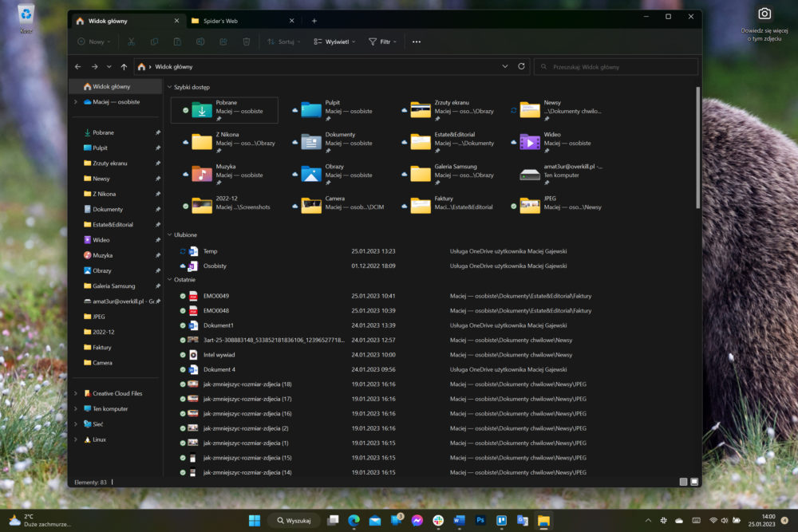Unpin Muzyka using its sidebar pin icon
Screen dimensions: 798x532
[x=158, y=255]
